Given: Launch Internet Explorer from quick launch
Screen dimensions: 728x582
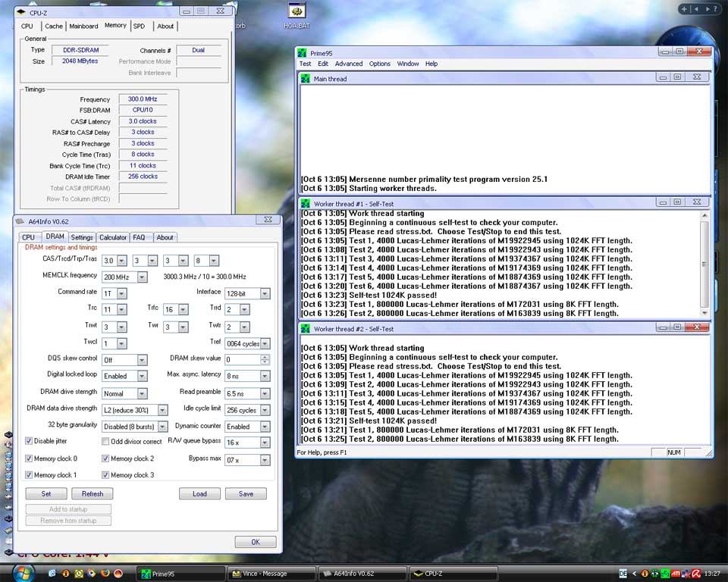Looking at the screenshot, I should coord(52,573).
